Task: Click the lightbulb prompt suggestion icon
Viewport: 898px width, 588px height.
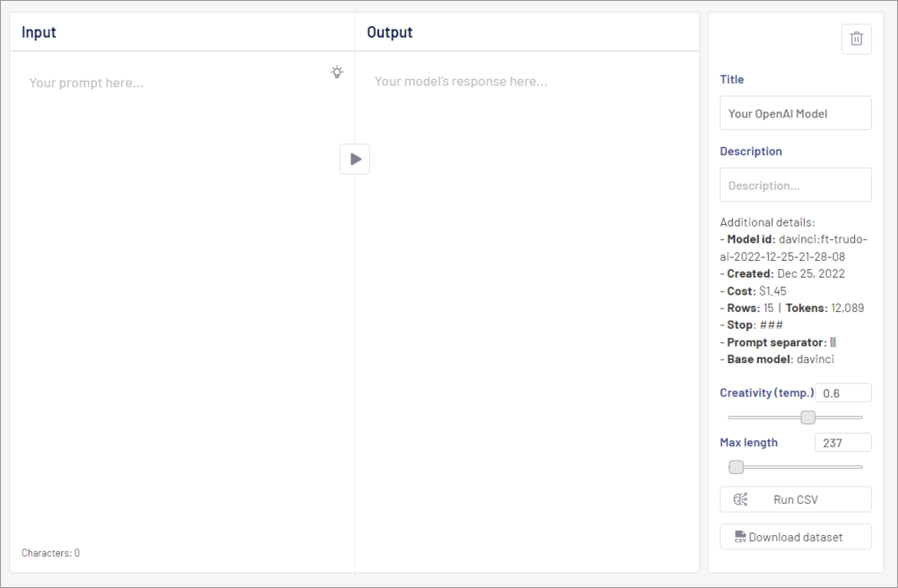Action: click(x=337, y=73)
